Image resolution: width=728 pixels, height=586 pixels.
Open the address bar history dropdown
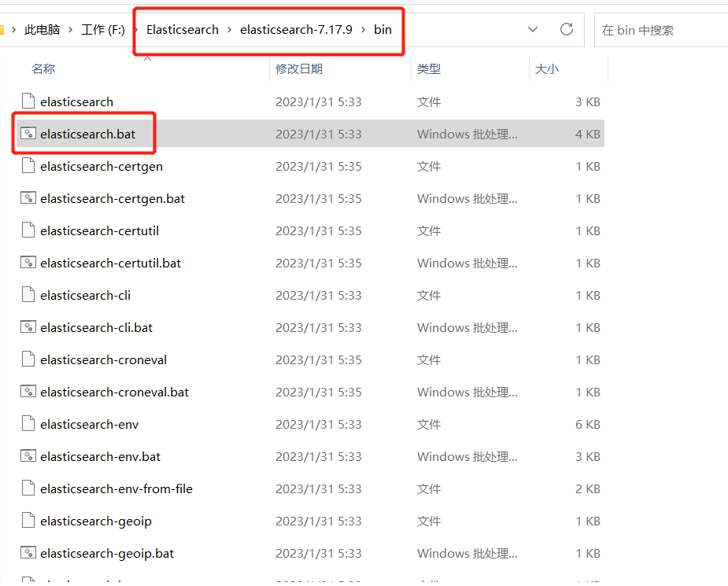[x=533, y=30]
